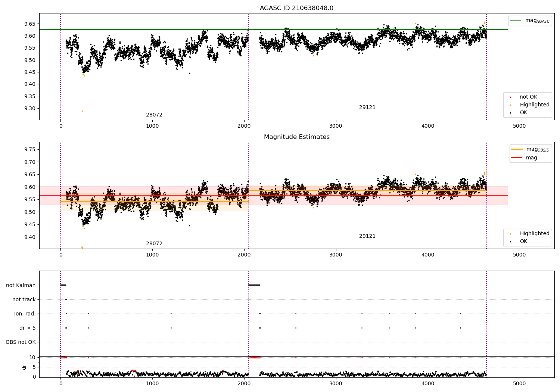Click the 9.75 tick in middle plot
560x392 pixels.
coord(29,150)
